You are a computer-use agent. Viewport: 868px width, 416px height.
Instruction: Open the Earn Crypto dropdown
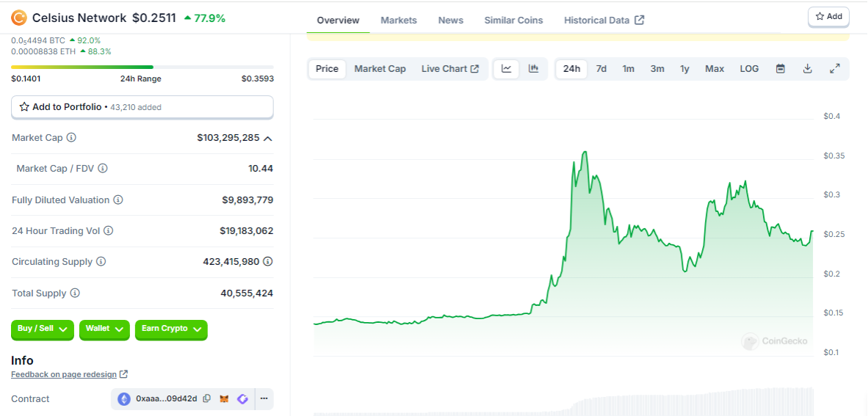171,329
